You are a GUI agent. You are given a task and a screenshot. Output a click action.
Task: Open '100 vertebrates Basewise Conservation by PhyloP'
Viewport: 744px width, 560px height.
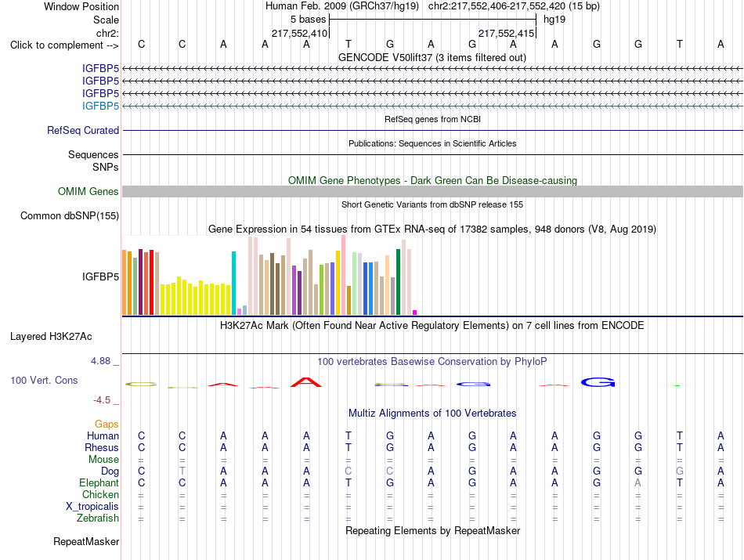click(x=432, y=362)
